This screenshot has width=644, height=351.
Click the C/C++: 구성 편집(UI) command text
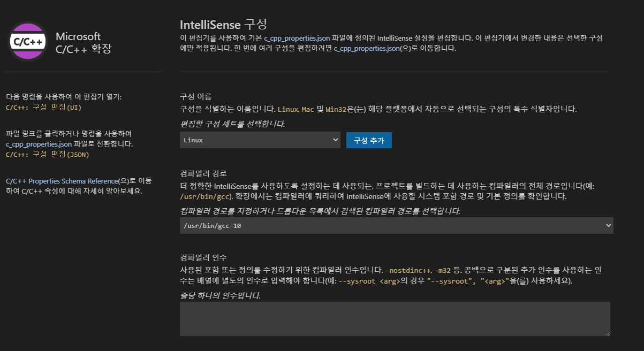[43, 107]
